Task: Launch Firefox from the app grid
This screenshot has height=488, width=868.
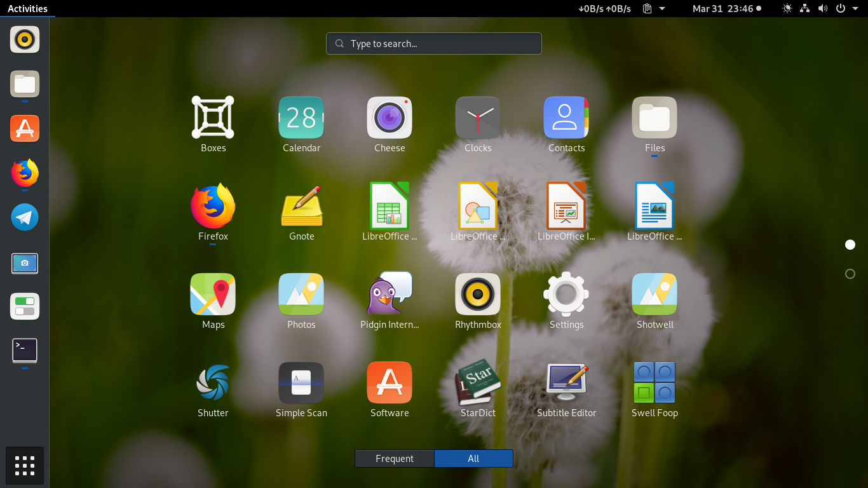Action: coord(213,206)
